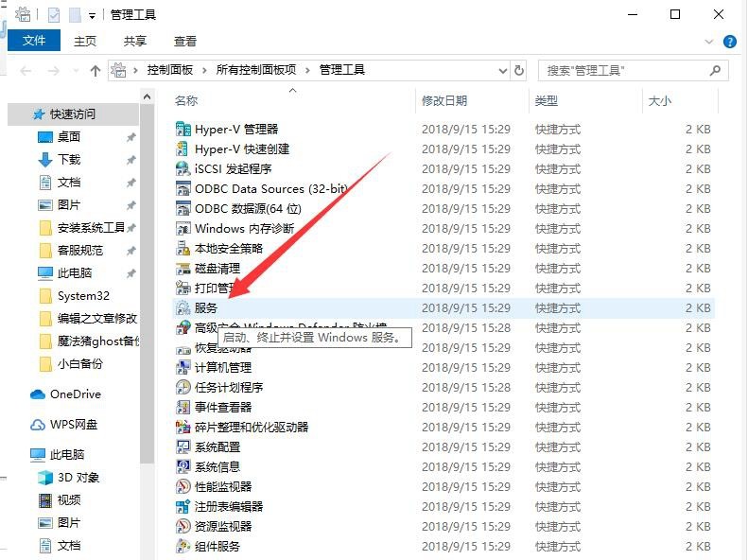Select the Hyper-V 快速创建 icon
Image resolution: width=748 pixels, height=560 pixels.
183,149
